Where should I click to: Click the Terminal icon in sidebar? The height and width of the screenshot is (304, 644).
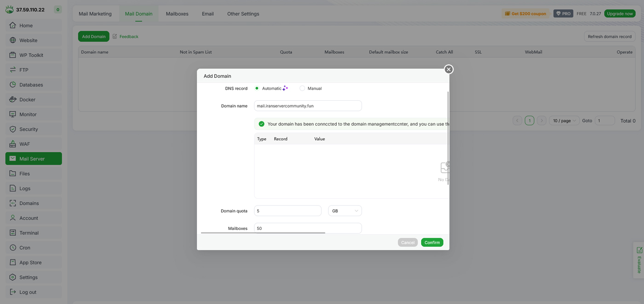click(x=13, y=233)
